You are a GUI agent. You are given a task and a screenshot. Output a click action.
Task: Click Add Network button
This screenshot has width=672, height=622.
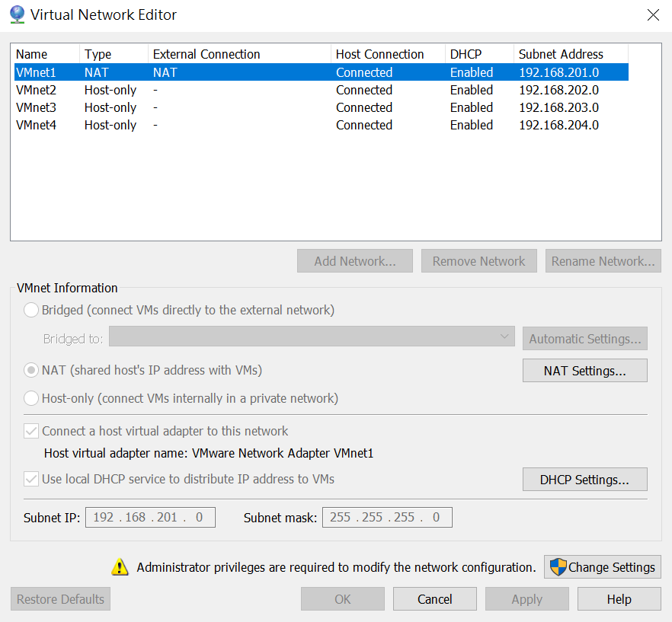point(355,261)
